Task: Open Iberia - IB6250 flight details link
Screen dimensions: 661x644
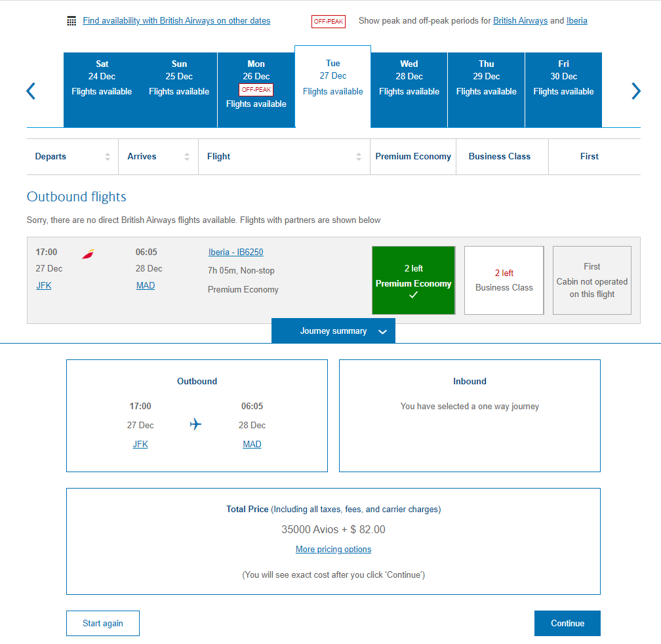Action: click(235, 252)
